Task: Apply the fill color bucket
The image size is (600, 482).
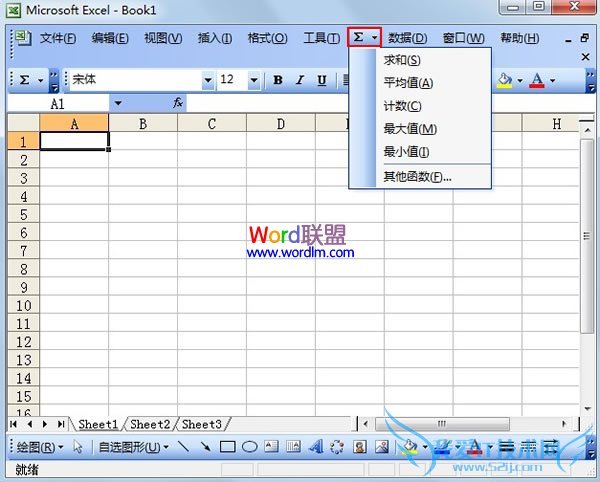Action: [x=505, y=80]
